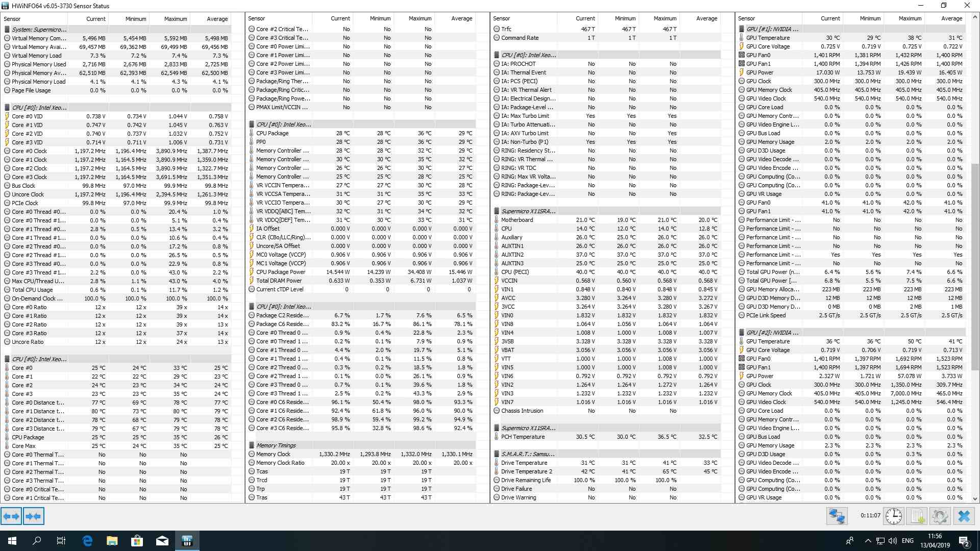
Task: Open Microsoft Store taskbar icon
Action: 137,541
